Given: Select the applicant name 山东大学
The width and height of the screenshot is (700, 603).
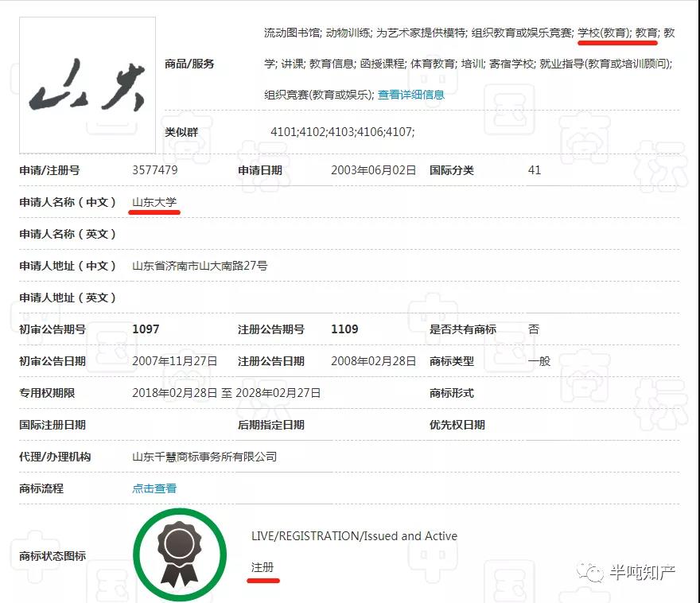Looking at the screenshot, I should 154,202.
